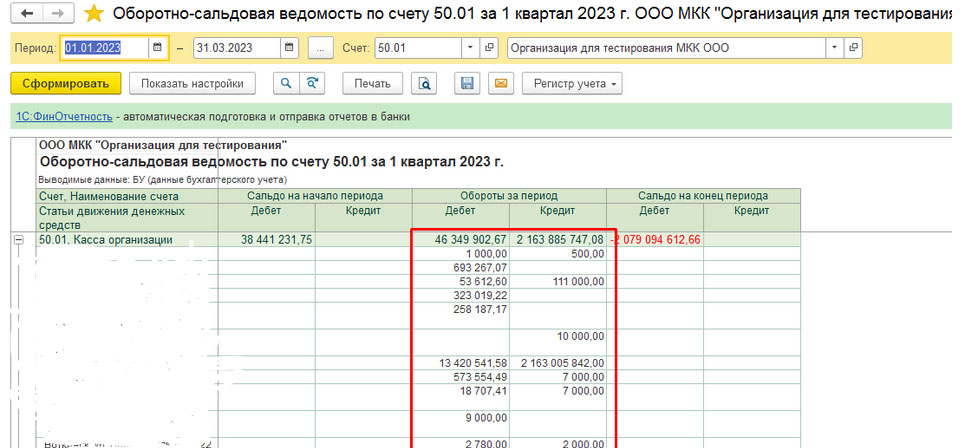Open print preview icon
Image resolution: width=967 pixels, height=448 pixels.
click(424, 84)
